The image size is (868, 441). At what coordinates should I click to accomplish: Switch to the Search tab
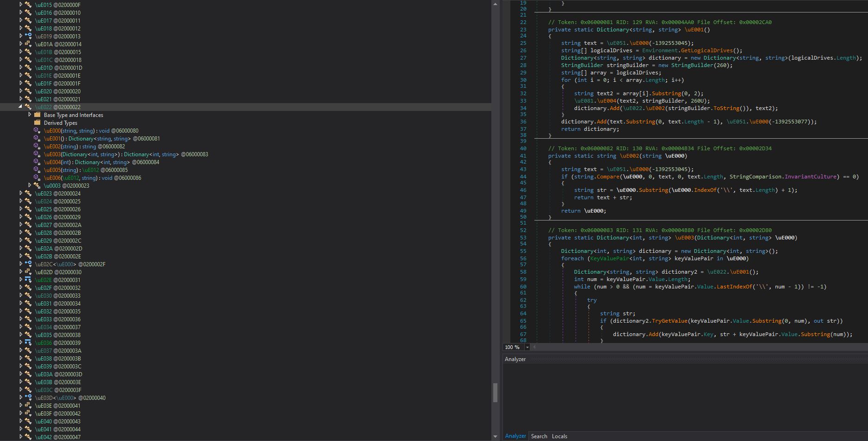click(539, 436)
